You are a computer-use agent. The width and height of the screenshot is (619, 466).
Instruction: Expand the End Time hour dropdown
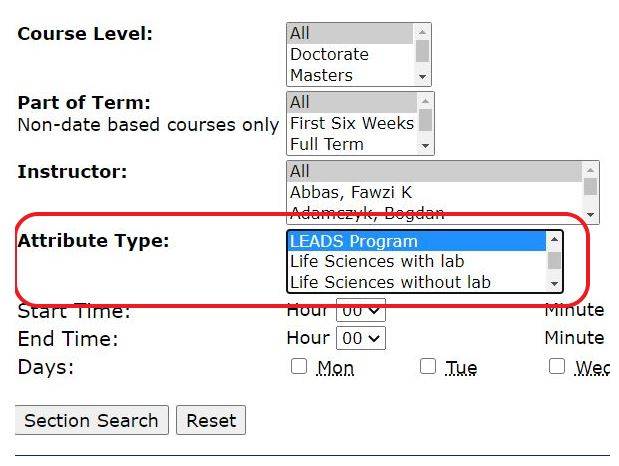tap(360, 338)
